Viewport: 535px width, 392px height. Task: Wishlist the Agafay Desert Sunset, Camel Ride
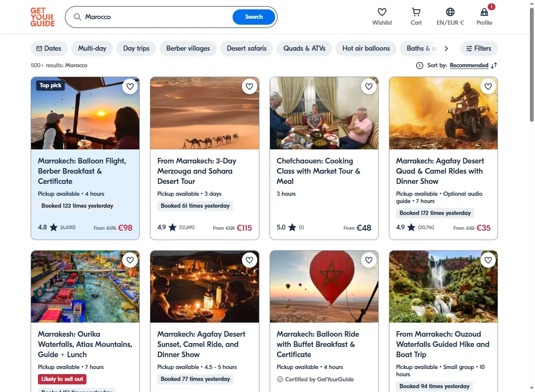[250, 260]
